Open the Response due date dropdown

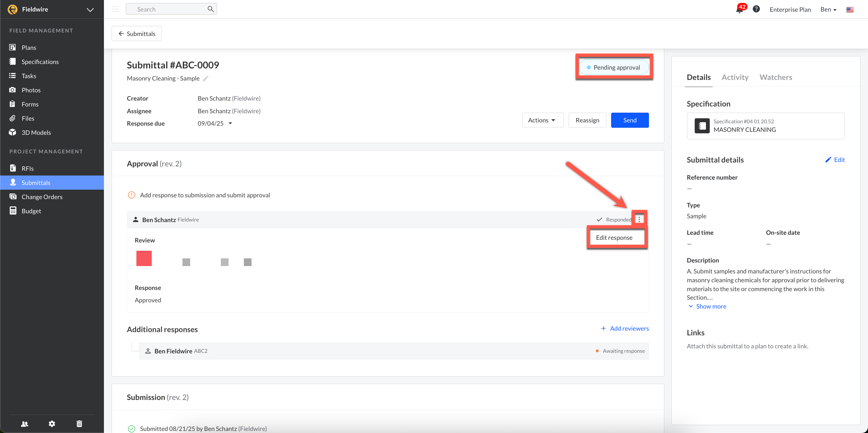[x=230, y=123]
